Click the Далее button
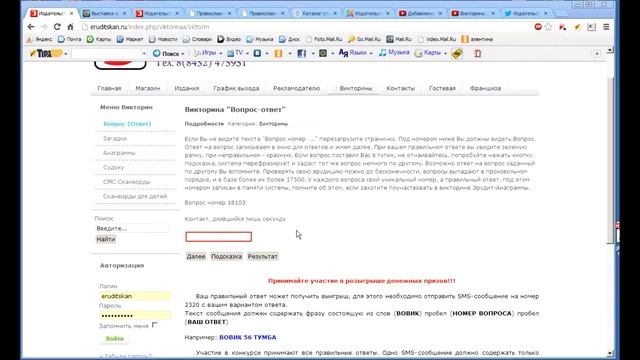Image resolution: width=640 pixels, height=360 pixels. [196, 256]
